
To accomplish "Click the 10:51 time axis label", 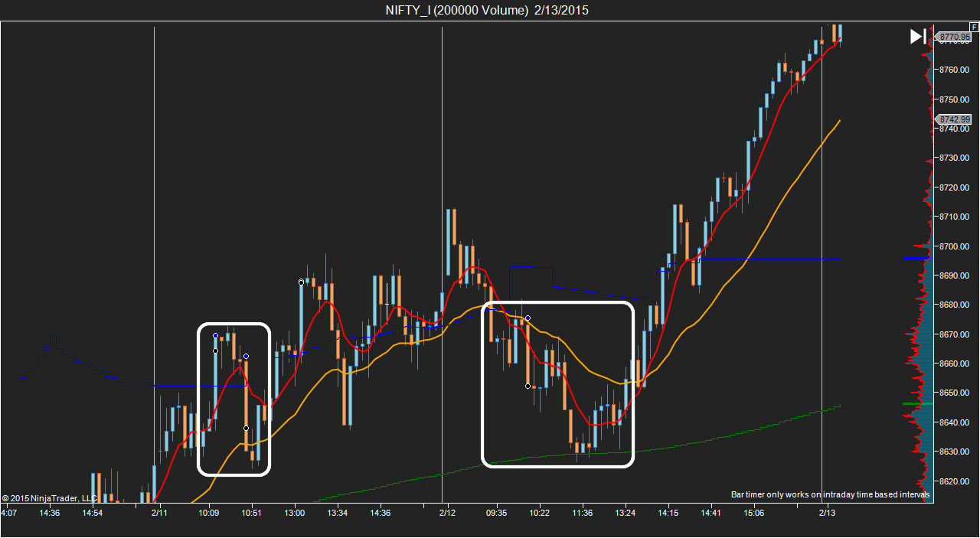I will pos(252,513).
